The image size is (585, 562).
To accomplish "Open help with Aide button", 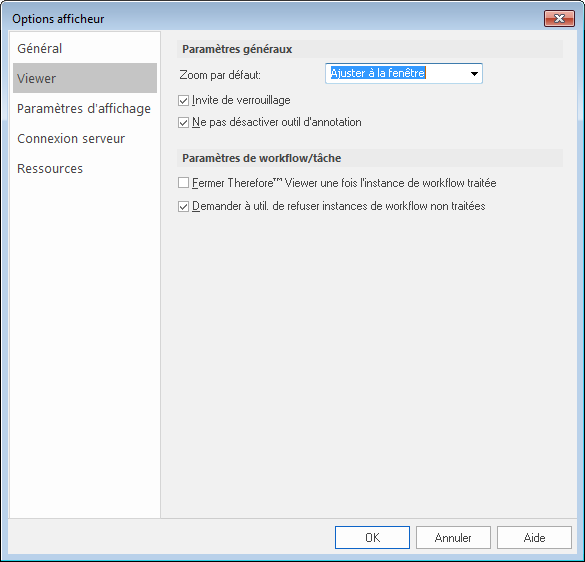I will tap(534, 537).
